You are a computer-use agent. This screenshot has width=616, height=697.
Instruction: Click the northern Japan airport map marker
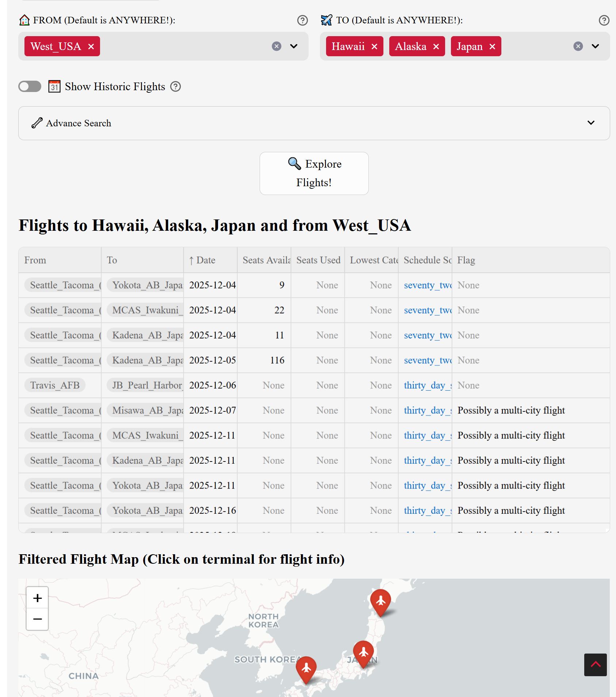[x=380, y=601]
